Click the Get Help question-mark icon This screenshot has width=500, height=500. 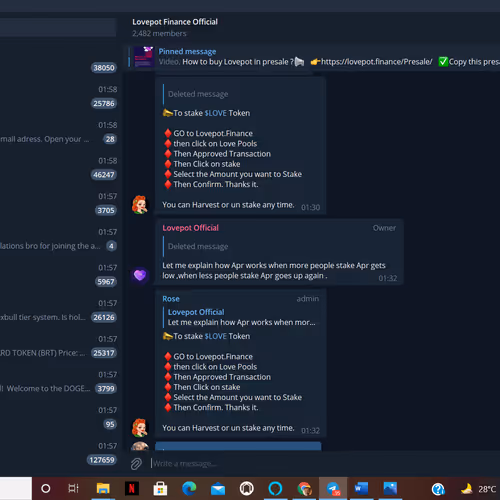(438, 489)
